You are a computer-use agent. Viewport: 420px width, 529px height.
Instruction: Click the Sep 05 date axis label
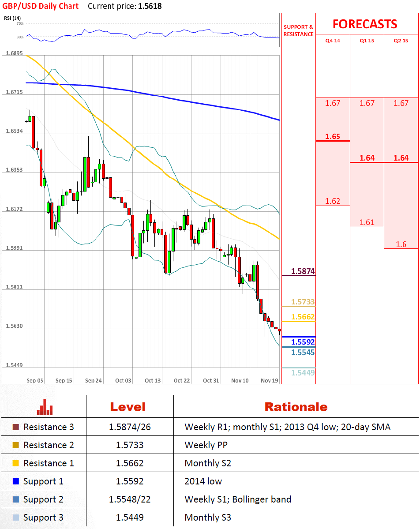[x=35, y=381]
